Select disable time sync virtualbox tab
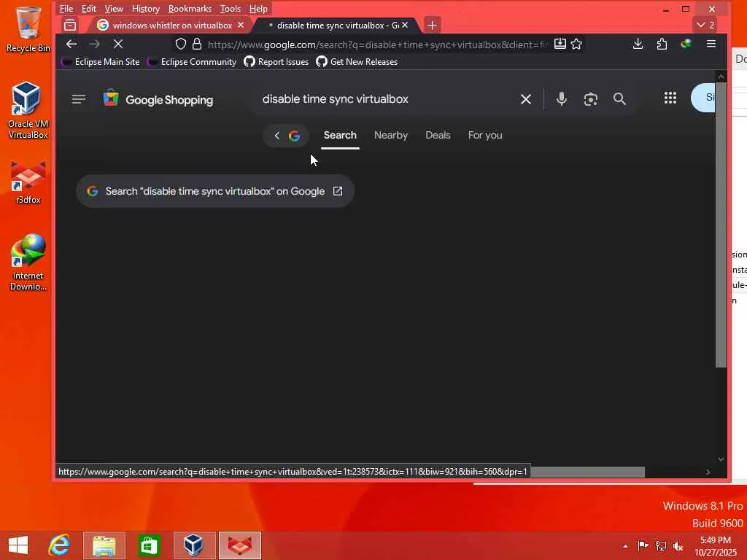This screenshot has width=747, height=560. tap(333, 25)
